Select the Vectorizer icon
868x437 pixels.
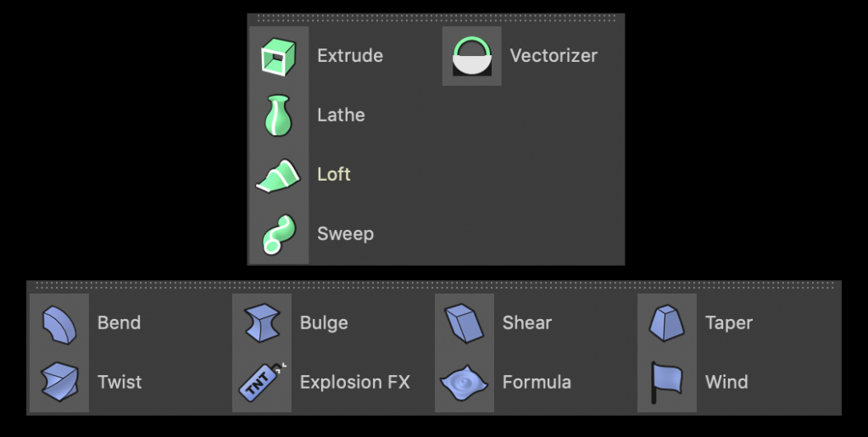471,56
